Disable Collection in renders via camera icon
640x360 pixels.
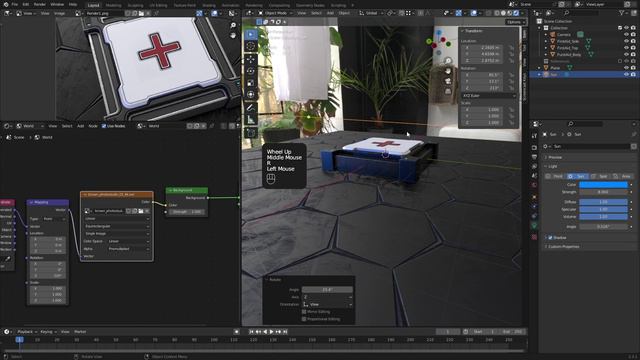(633, 28)
